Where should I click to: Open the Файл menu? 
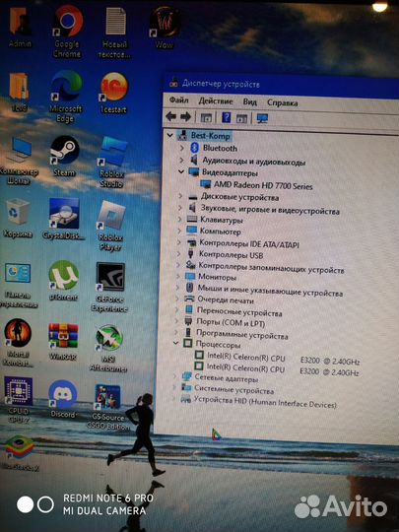(x=178, y=100)
